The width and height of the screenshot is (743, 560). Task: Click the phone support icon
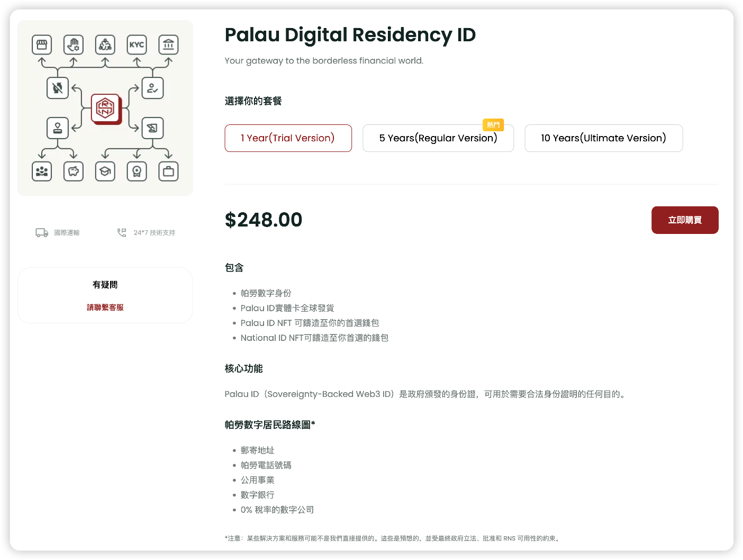click(122, 233)
